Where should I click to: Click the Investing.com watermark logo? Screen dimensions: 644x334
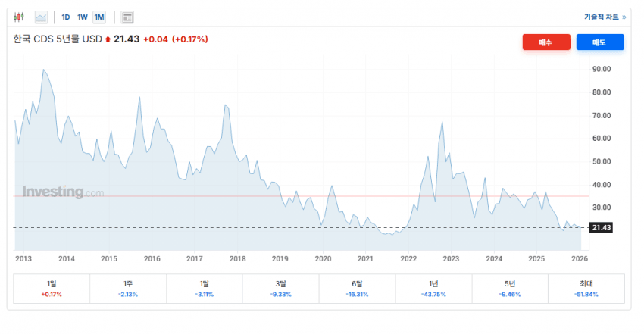(x=63, y=192)
